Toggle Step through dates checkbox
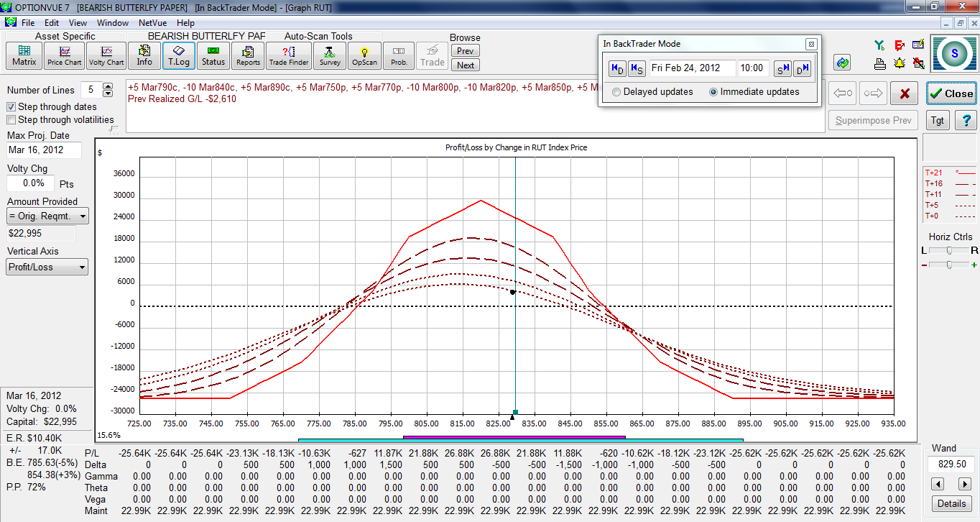The image size is (980, 522). (11, 106)
